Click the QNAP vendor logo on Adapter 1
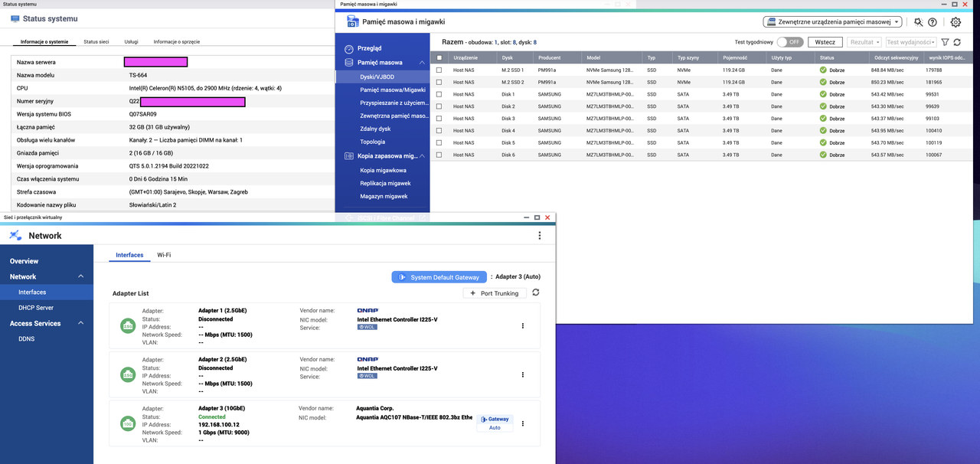 (x=367, y=311)
